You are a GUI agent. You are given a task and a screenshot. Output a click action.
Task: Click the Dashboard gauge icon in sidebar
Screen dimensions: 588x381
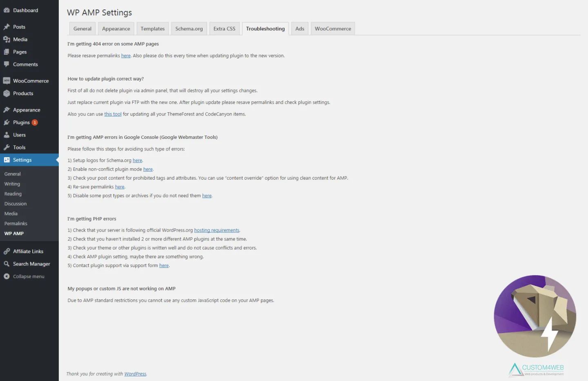point(7,10)
